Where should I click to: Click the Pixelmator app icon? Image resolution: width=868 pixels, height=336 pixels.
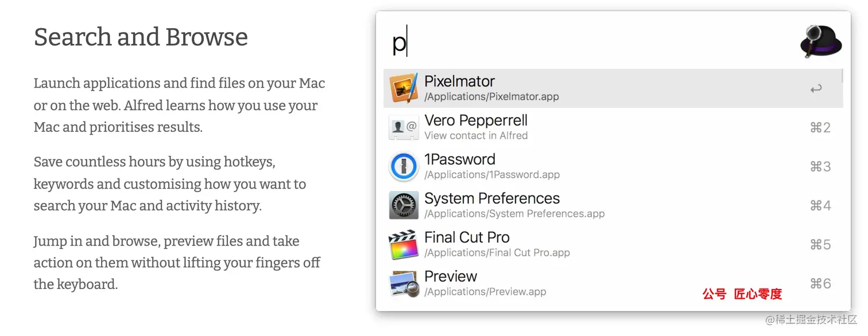pyautogui.click(x=404, y=88)
